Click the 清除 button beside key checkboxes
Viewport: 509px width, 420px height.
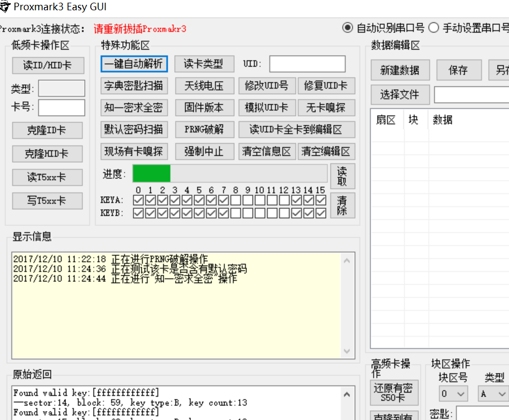click(342, 205)
